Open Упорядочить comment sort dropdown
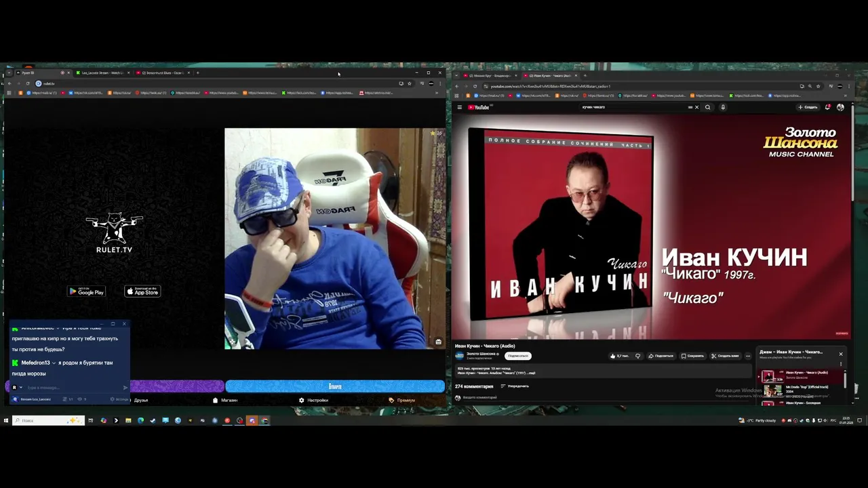The height and width of the screenshot is (488, 868). [x=515, y=386]
